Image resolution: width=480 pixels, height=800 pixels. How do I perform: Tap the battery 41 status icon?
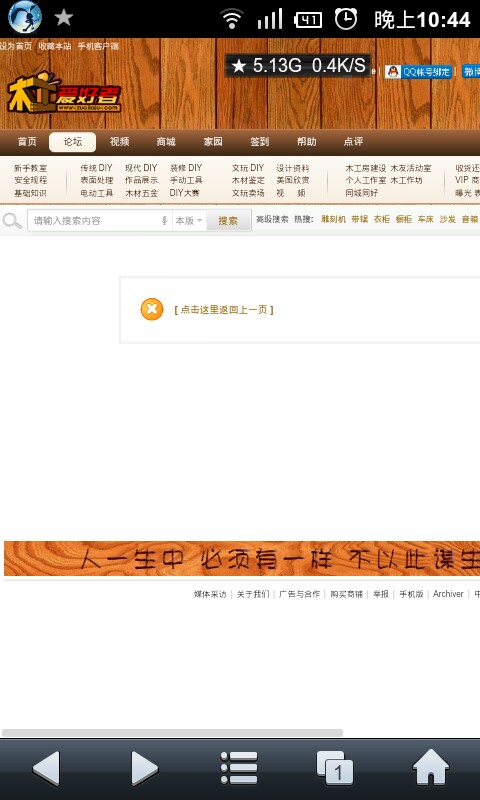click(x=308, y=20)
